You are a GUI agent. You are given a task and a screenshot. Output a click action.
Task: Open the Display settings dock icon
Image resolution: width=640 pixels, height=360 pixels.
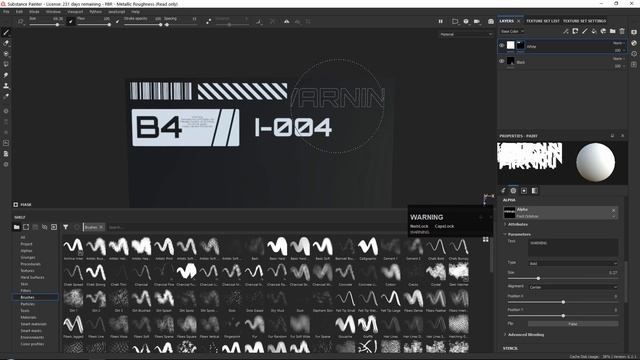pyautogui.click(x=634, y=32)
